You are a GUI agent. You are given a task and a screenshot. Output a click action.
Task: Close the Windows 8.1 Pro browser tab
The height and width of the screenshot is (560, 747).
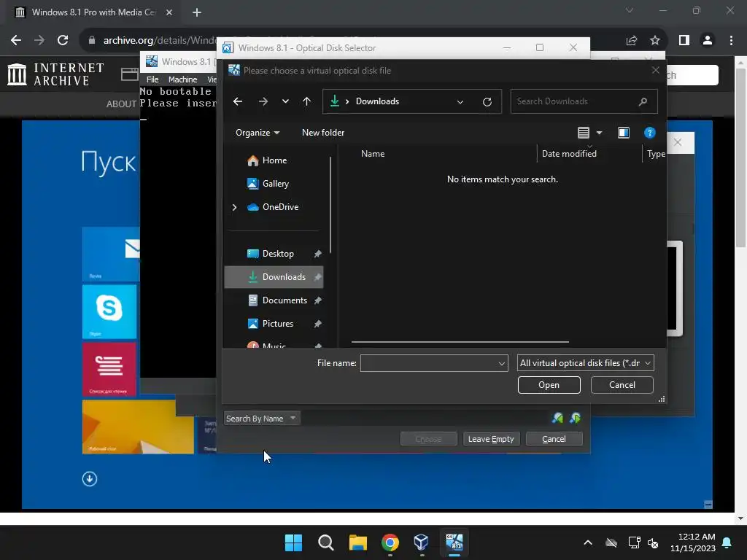tap(169, 13)
